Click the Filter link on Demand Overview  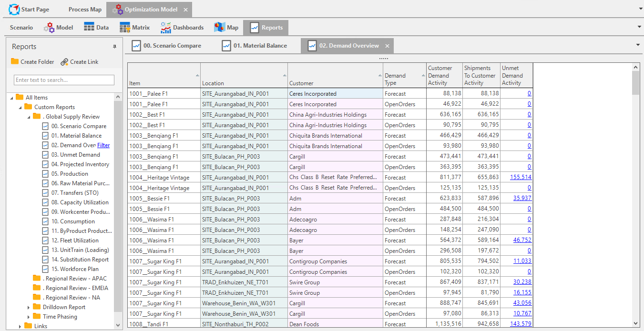tap(103, 145)
